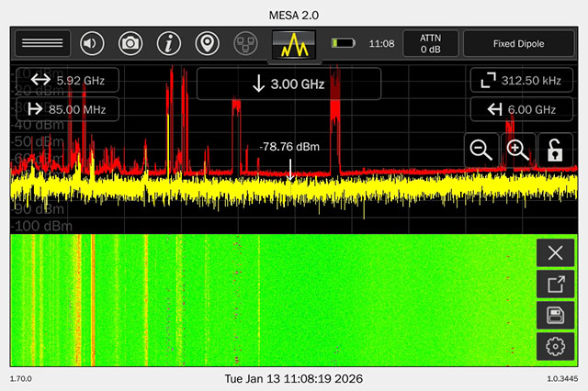The height and width of the screenshot is (391, 588).
Task: Click the battery status indicator
Action: click(x=343, y=43)
